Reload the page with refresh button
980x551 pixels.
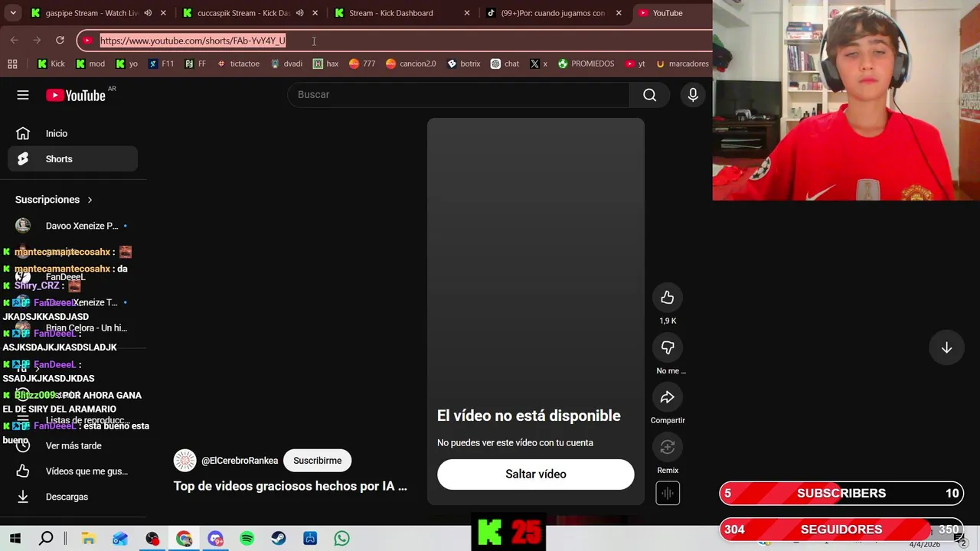click(x=60, y=41)
